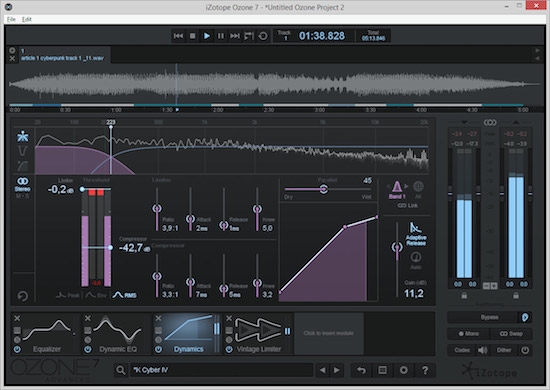The image size is (550, 390).
Task: Click the Parallel dry/wet slider knob
Action: 324,189
